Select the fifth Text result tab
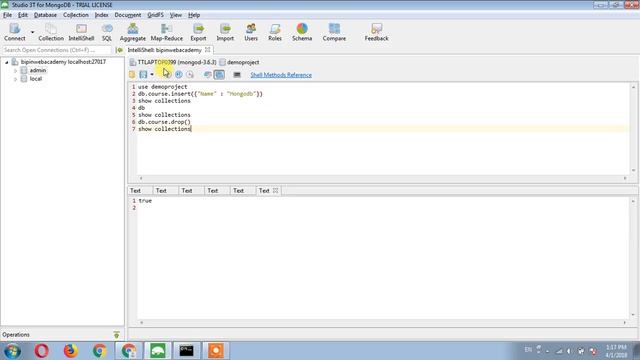This screenshot has height=360, width=640. tap(238, 191)
